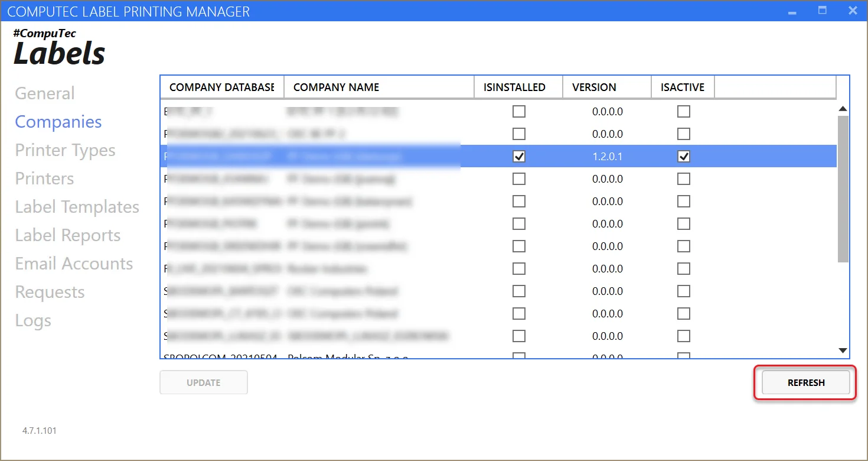This screenshot has width=868, height=461.
Task: Tick the ISINSTALLED checkbox in the first table row
Action: click(519, 112)
